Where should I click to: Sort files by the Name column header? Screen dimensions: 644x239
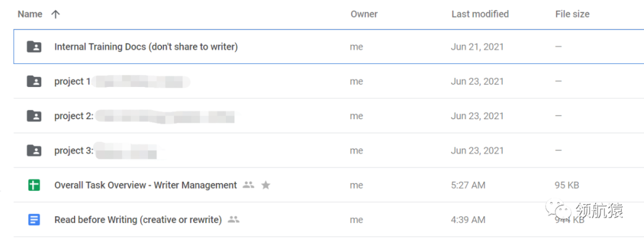click(x=30, y=14)
